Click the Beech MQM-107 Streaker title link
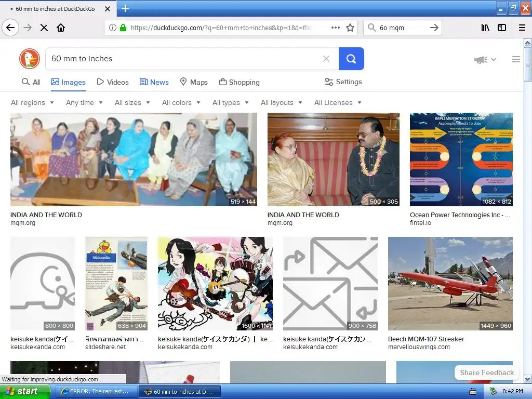Screen dimensions: 532x399 pyautogui.click(x=426, y=339)
